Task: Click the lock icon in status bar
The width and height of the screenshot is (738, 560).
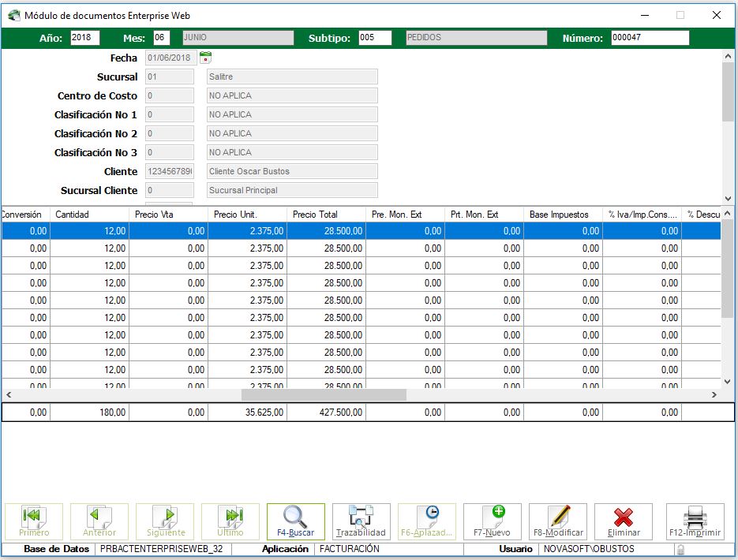Action: tap(680, 549)
